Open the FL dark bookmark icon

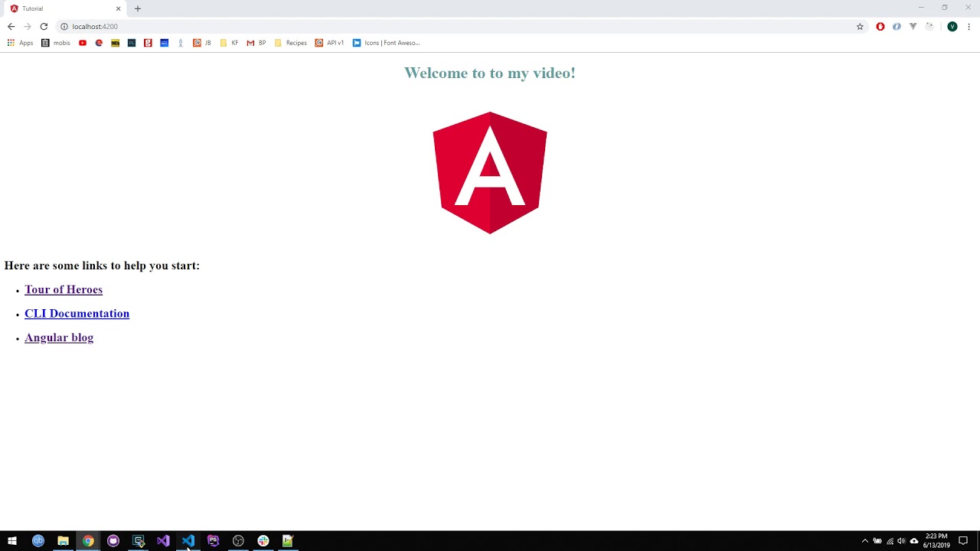pos(132,43)
